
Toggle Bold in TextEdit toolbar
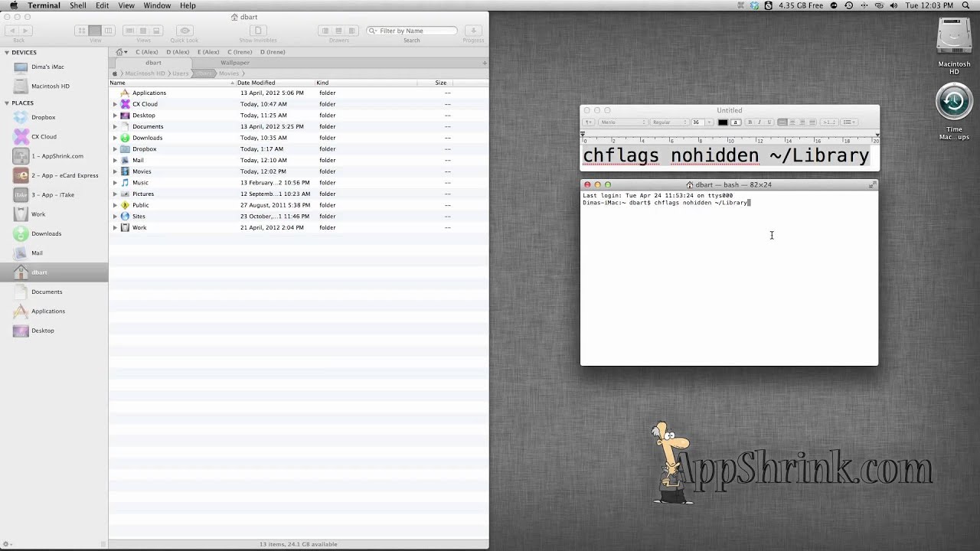tap(750, 122)
